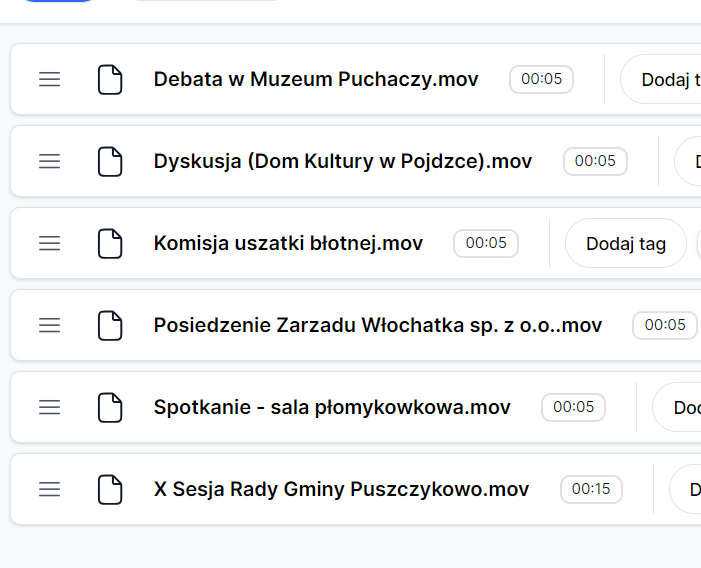
Task: Click drag handle for X Sesja Rady Gminy Puszczykowo.mov
Action: click(49, 489)
